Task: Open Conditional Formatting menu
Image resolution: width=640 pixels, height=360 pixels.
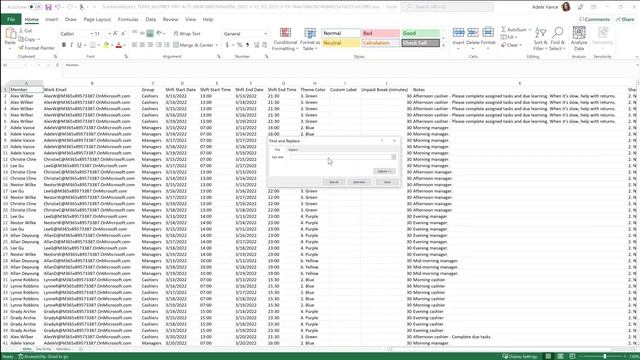Action: point(285,39)
